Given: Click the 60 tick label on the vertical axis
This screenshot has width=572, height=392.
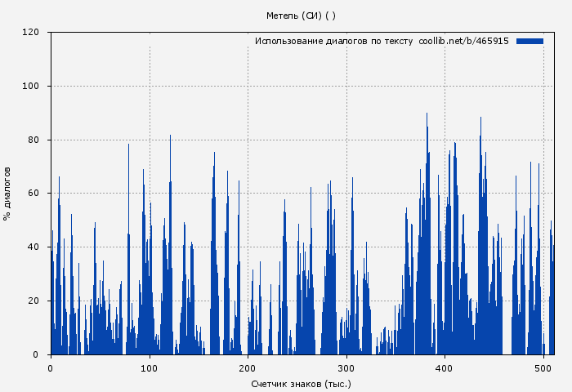Looking at the screenshot, I should tap(34, 194).
